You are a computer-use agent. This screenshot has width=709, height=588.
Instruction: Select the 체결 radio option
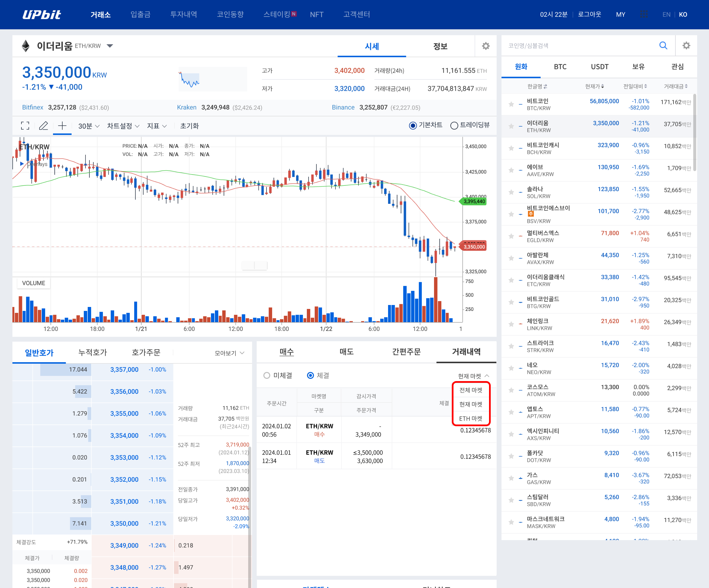(310, 376)
